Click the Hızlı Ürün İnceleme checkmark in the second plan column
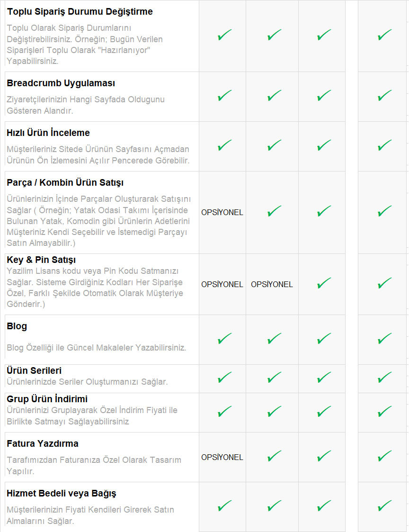The height and width of the screenshot is (532, 409). [x=274, y=145]
